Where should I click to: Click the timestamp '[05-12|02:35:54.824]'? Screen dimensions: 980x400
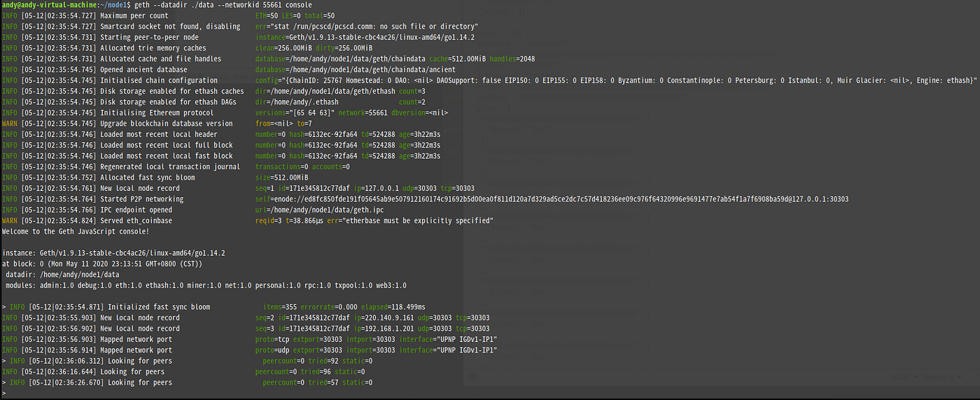[59, 221]
